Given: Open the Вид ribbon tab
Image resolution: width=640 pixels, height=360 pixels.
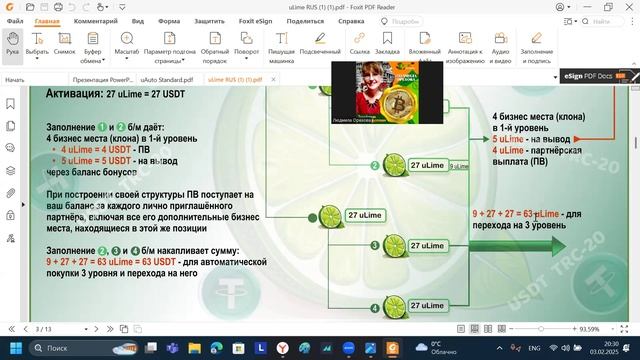Looking at the screenshot, I should (138, 21).
